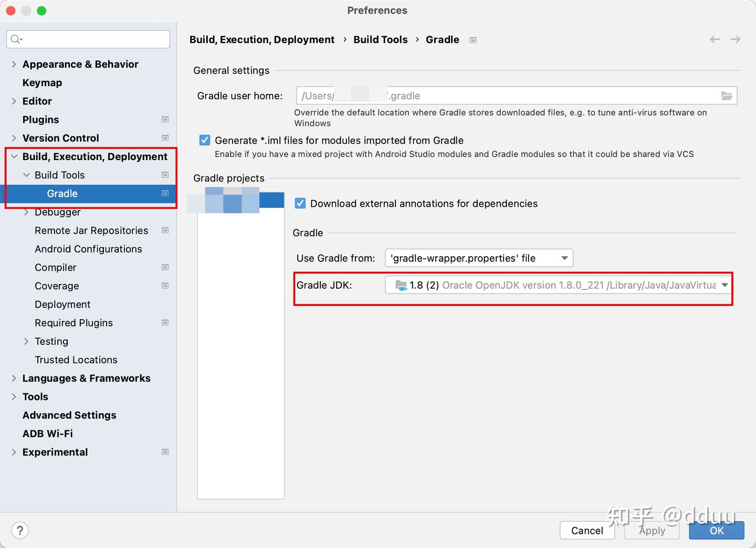Select Keymap in settings tree
The width and height of the screenshot is (756, 548).
point(42,82)
